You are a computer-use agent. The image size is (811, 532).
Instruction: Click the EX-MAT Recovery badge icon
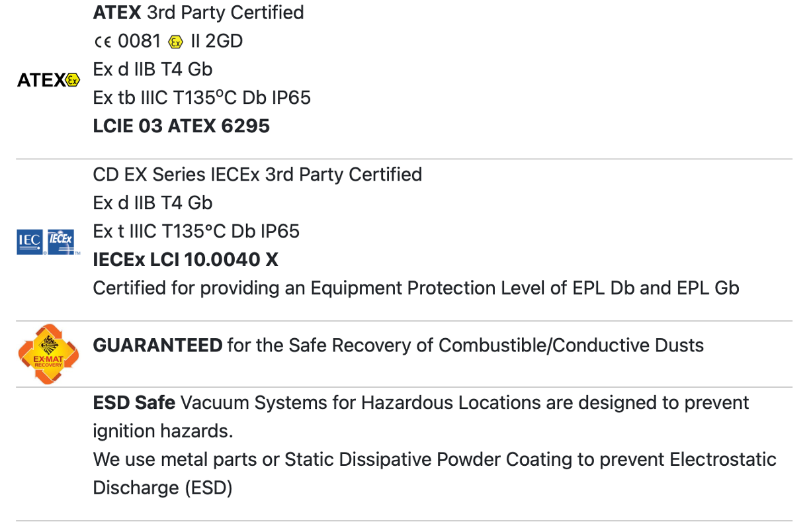point(48,354)
